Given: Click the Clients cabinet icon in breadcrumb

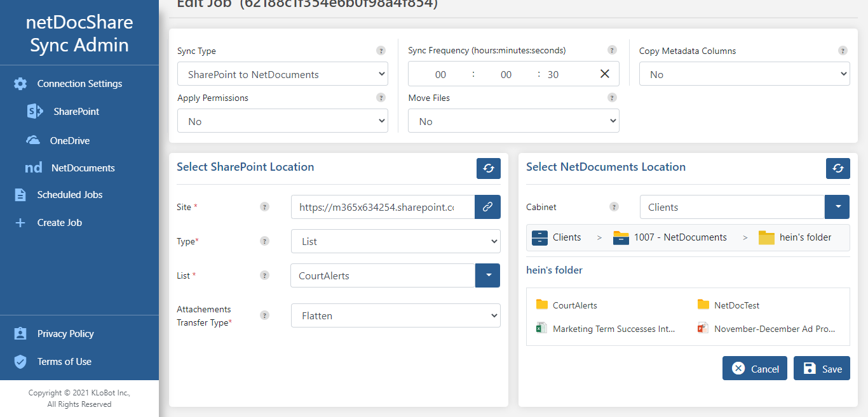Looking at the screenshot, I should pyautogui.click(x=539, y=237).
